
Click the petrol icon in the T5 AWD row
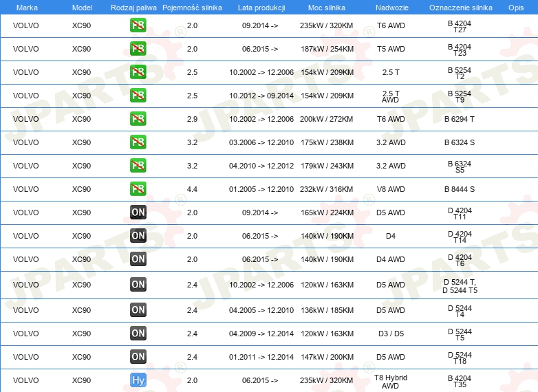coord(138,49)
